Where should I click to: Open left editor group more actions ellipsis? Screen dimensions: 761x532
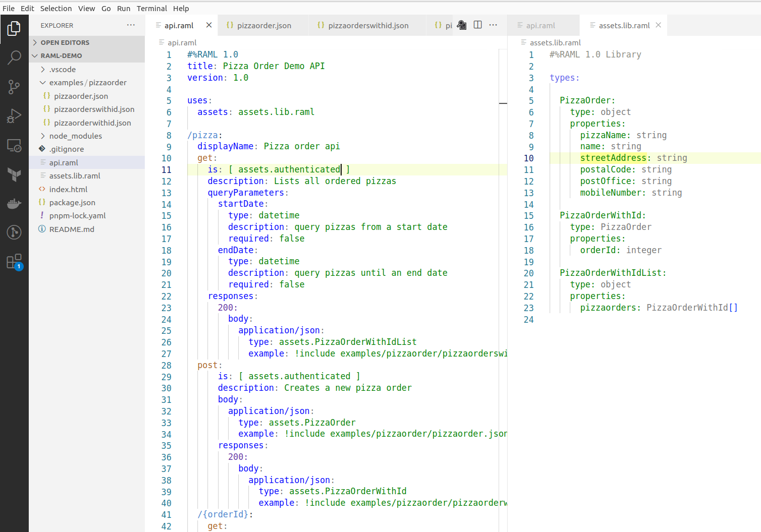(x=493, y=25)
